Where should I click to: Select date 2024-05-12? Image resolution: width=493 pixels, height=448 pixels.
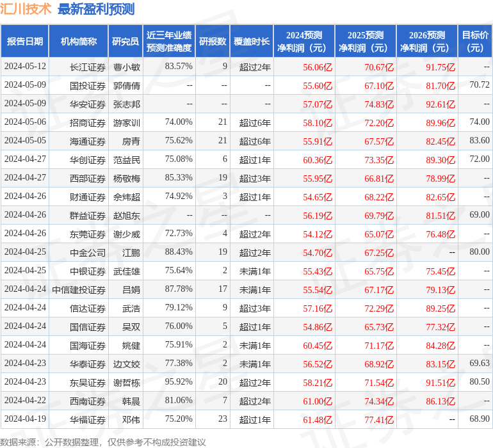[x=25, y=67]
